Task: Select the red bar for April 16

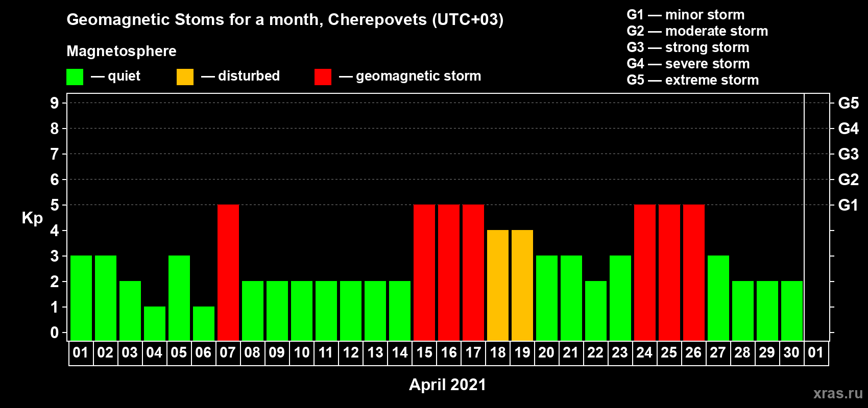Action: tap(449, 273)
